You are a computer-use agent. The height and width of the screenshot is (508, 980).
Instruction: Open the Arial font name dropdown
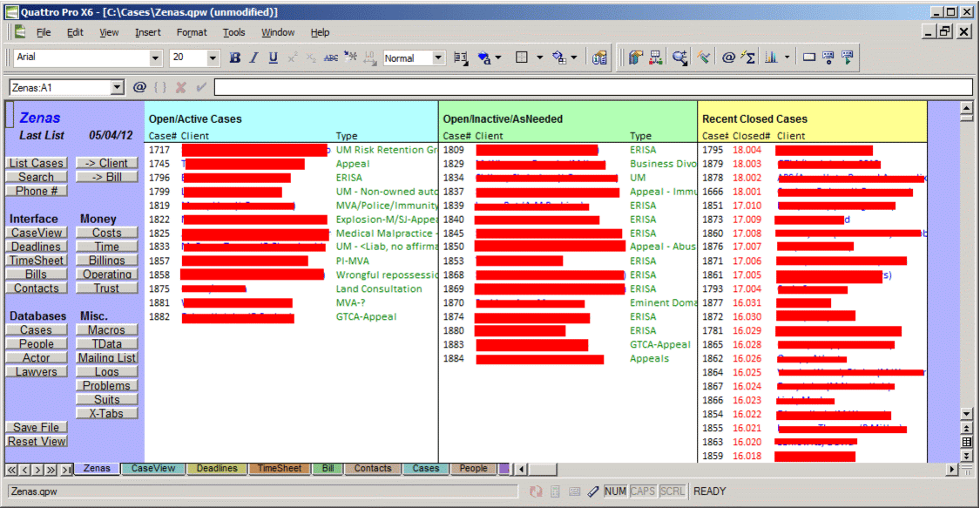156,58
